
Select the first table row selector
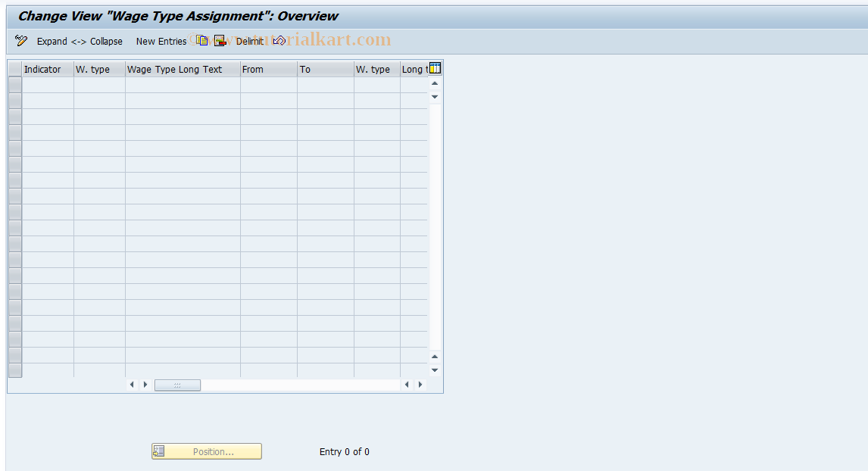click(15, 85)
